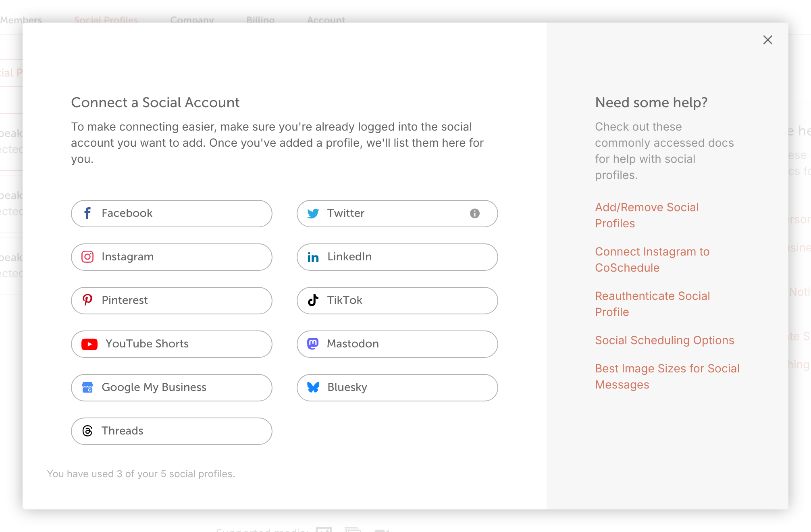
Task: Open Add/Remove Social Profiles help doc
Action: 647,215
